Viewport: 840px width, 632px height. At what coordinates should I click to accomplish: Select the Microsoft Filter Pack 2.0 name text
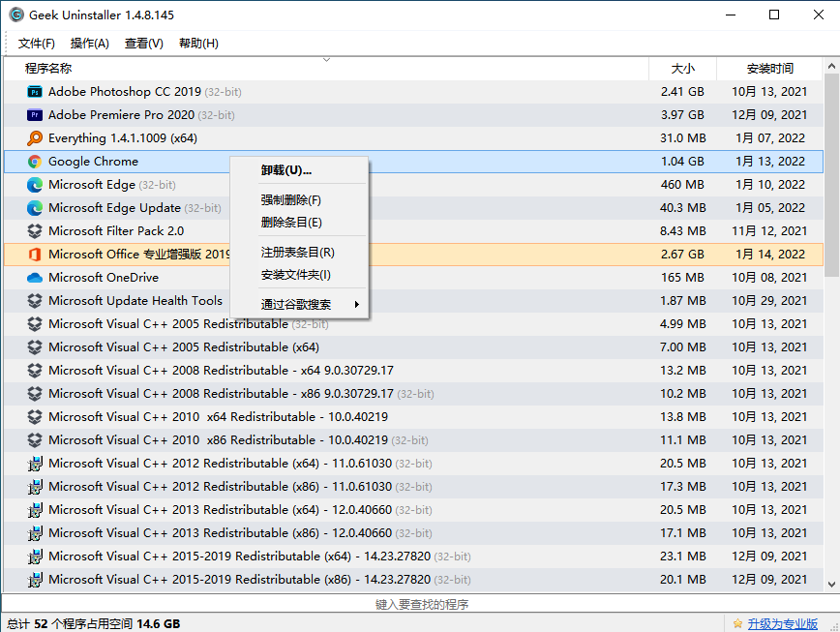click(116, 231)
